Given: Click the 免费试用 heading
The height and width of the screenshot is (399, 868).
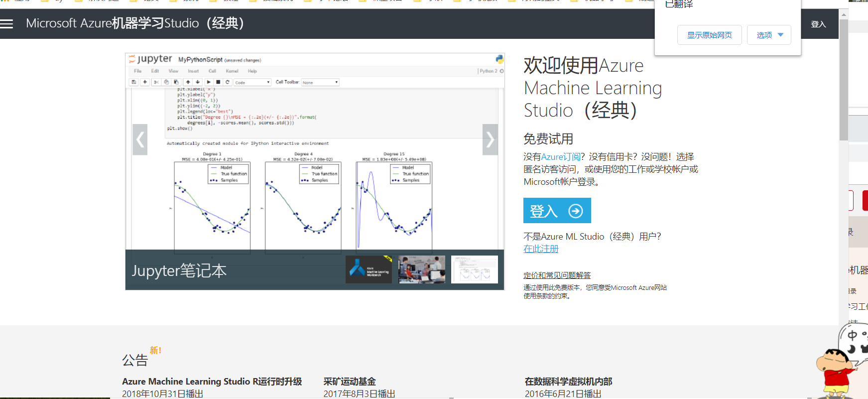Looking at the screenshot, I should 548,138.
